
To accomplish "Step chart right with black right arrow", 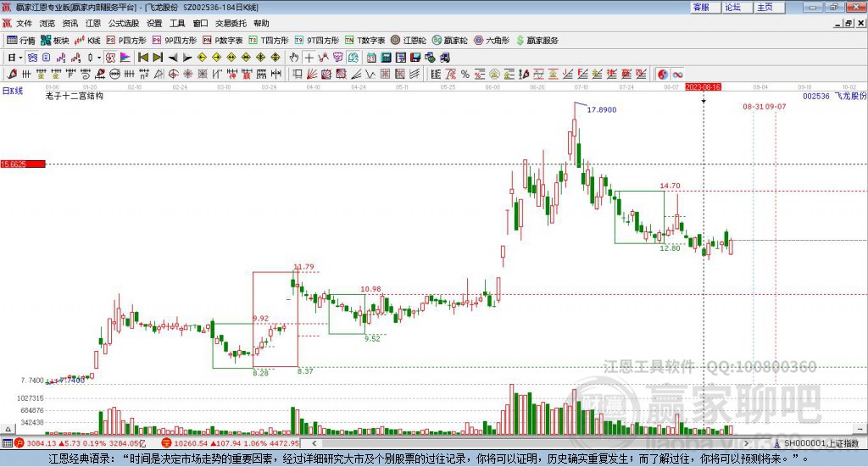I will click(187, 58).
